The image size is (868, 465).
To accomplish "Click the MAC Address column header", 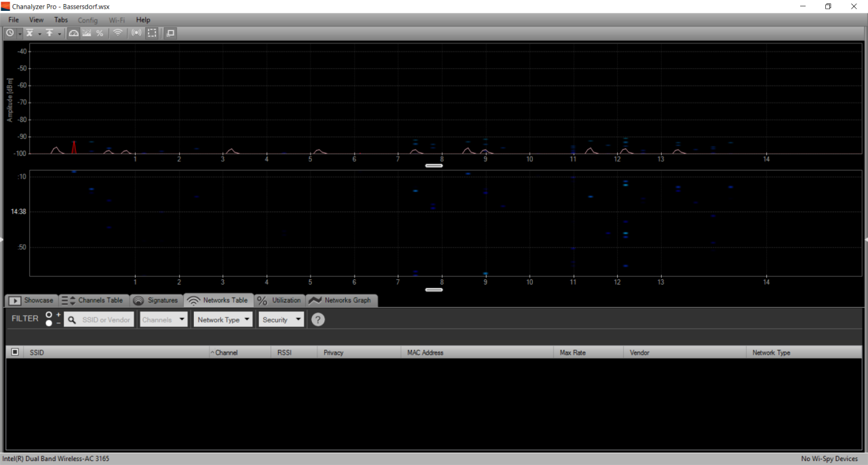I will point(425,352).
